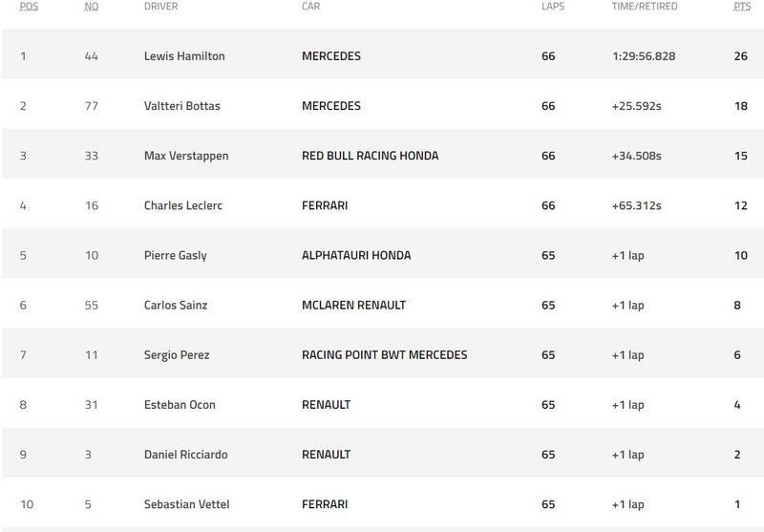The image size is (764, 532).
Task: Open Lewis Hamilton driver link
Action: tap(183, 56)
